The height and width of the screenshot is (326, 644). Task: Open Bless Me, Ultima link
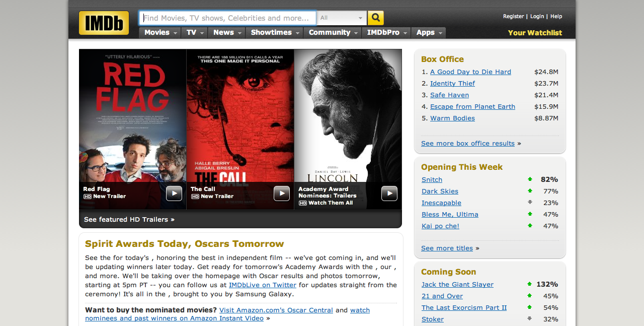[450, 215]
